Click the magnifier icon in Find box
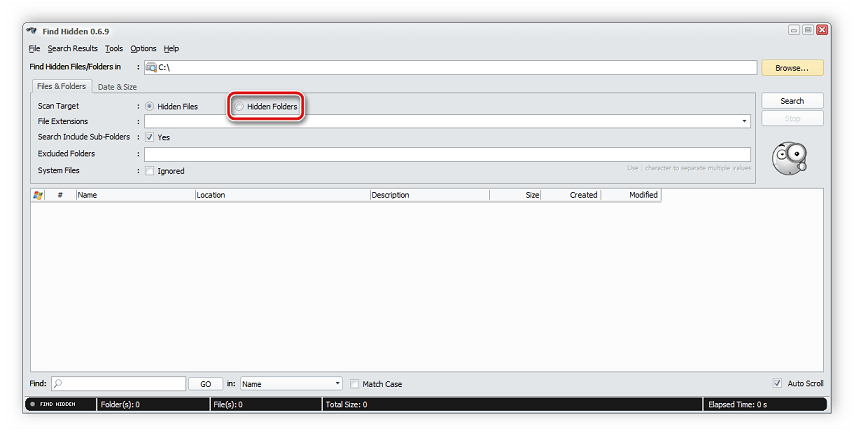The height and width of the screenshot is (436, 854). click(x=58, y=384)
